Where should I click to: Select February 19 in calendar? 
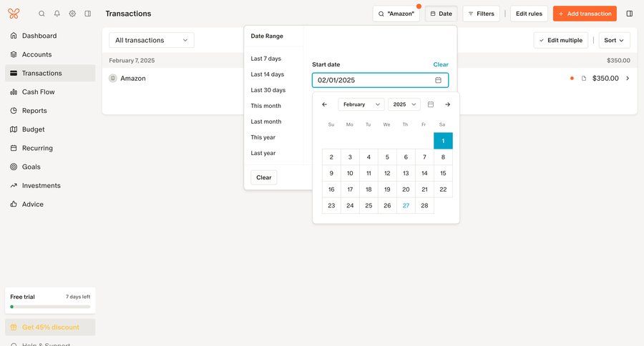coord(387,189)
